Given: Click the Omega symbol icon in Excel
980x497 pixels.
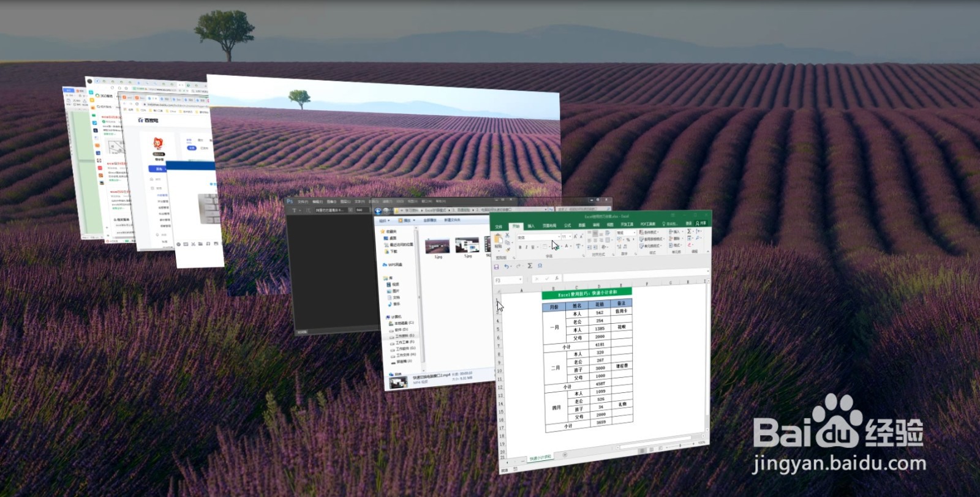Looking at the screenshot, I should 540,266.
